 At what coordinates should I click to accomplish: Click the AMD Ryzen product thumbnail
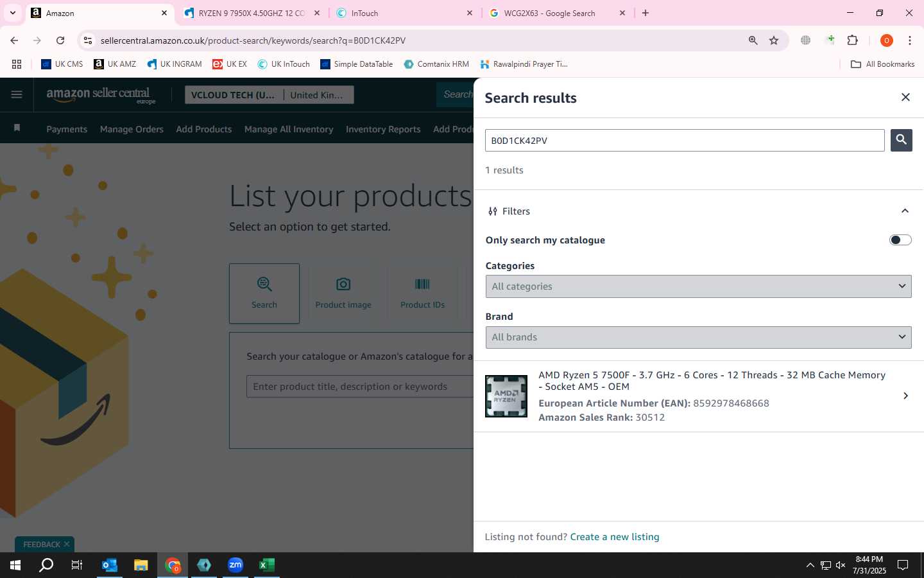click(x=506, y=396)
